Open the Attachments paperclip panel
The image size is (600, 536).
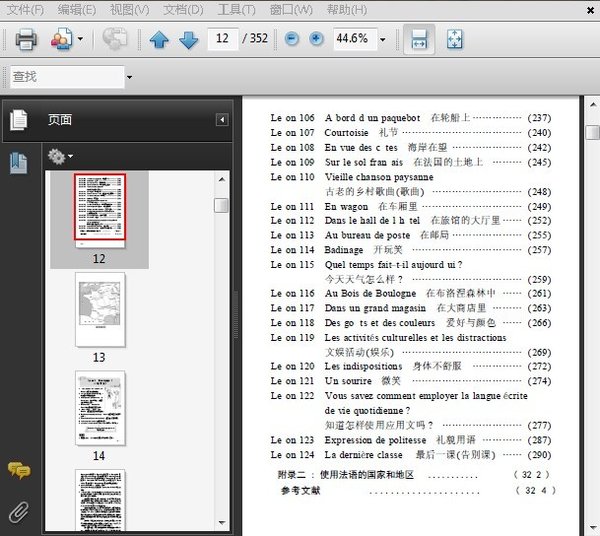[x=19, y=512]
